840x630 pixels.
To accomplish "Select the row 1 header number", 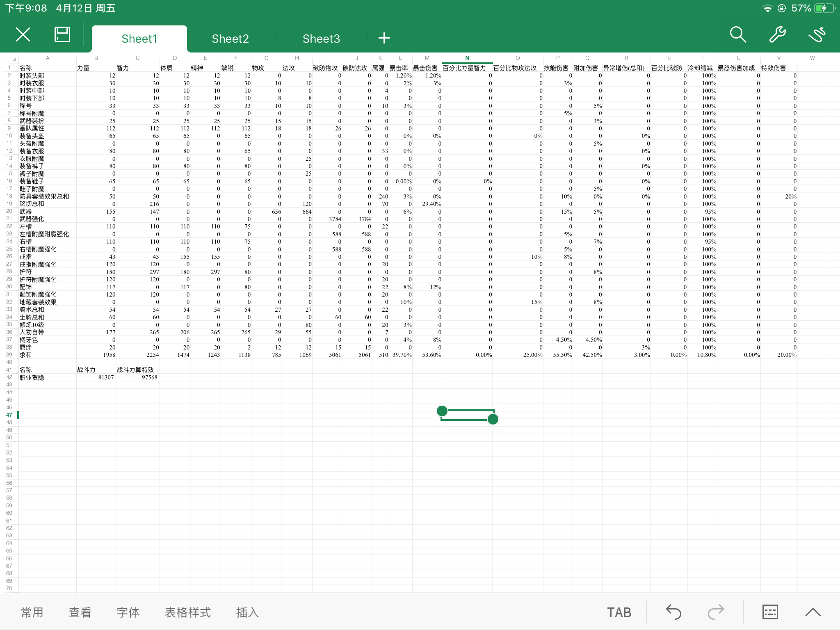I will [x=9, y=68].
